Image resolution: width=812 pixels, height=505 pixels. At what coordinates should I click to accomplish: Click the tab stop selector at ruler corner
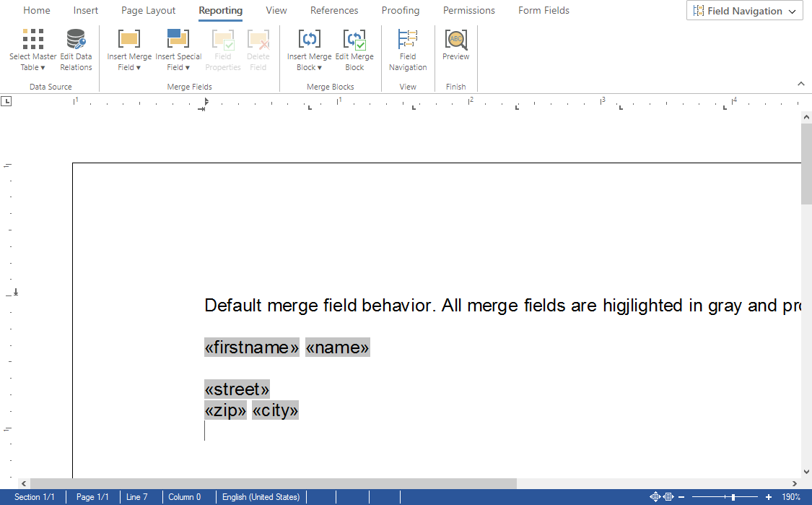(x=6, y=101)
